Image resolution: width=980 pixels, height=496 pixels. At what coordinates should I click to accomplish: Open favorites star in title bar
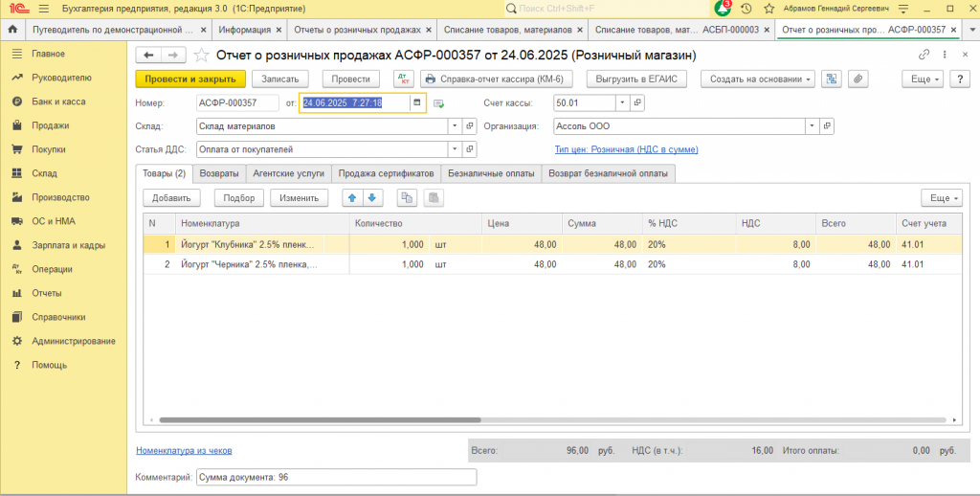[769, 9]
